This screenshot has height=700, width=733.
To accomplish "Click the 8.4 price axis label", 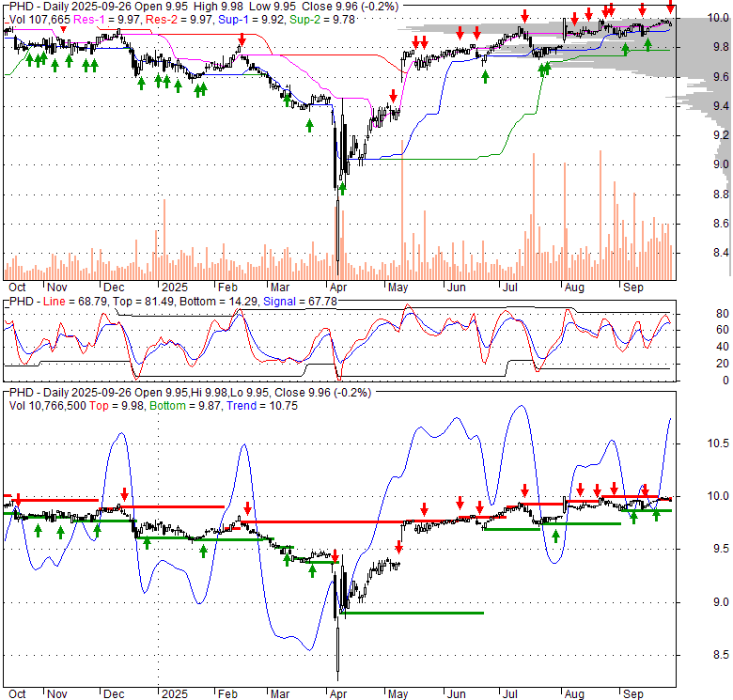I will tap(721, 254).
